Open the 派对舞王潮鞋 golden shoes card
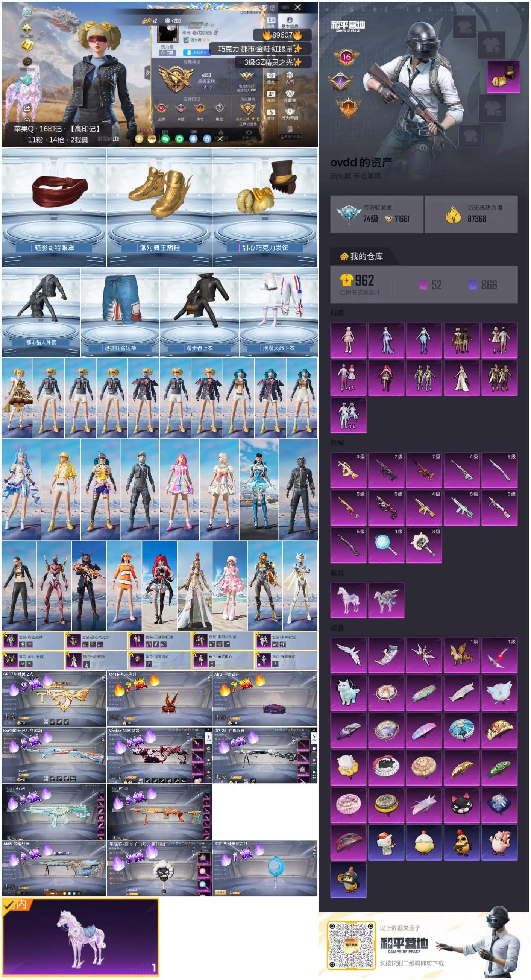This screenshot has width=531, height=980. pos(159,208)
